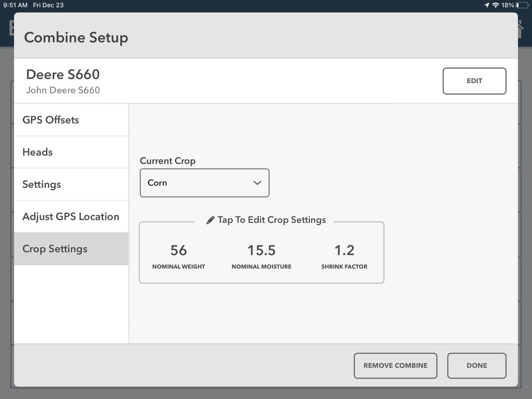Select the Settings tab in sidebar

point(71,184)
